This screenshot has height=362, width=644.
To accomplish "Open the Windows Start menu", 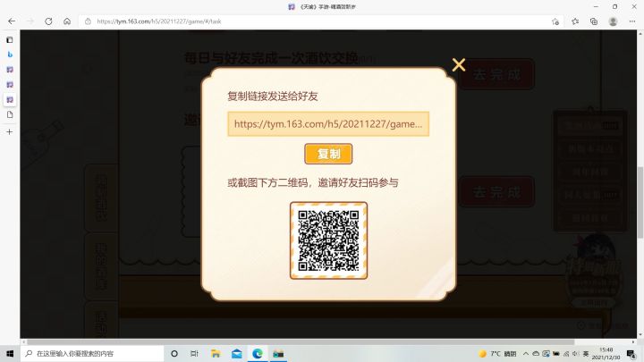I will click(10, 353).
